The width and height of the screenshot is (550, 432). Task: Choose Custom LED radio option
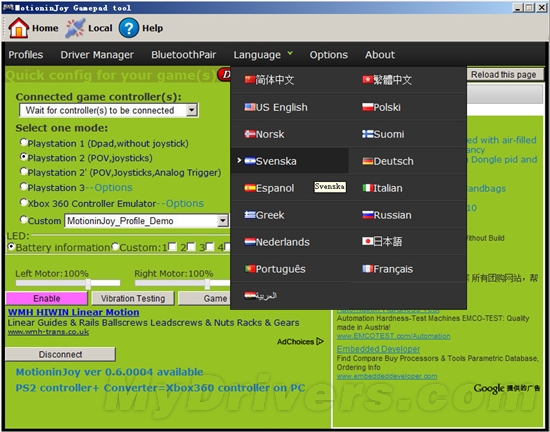(x=115, y=247)
